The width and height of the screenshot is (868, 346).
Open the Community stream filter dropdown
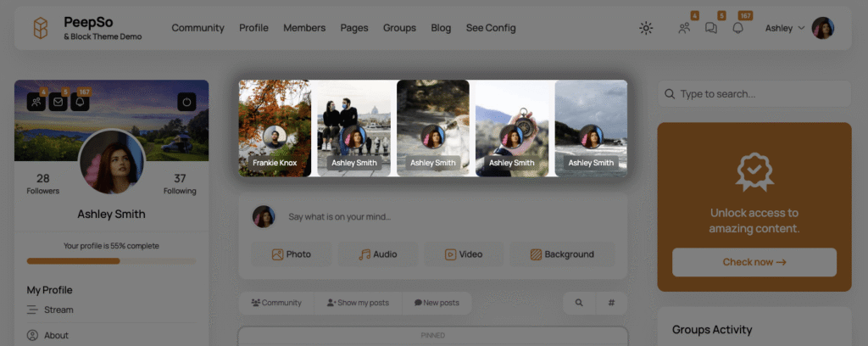(276, 303)
